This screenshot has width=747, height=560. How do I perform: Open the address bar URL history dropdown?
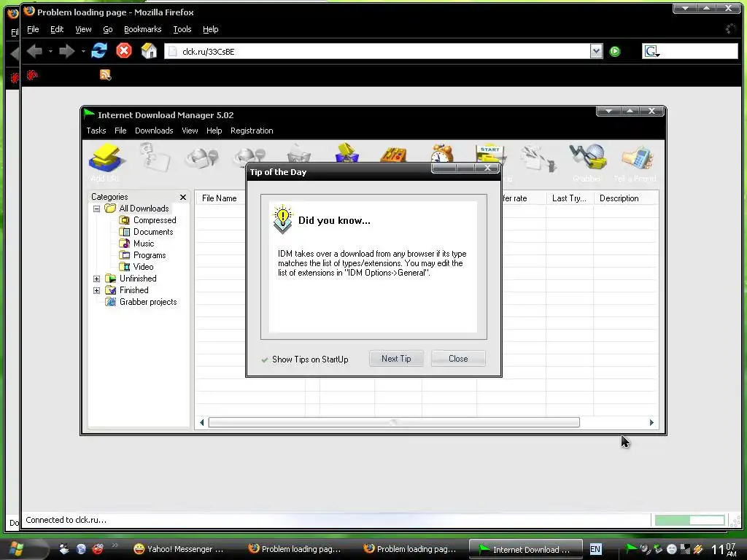[596, 52]
